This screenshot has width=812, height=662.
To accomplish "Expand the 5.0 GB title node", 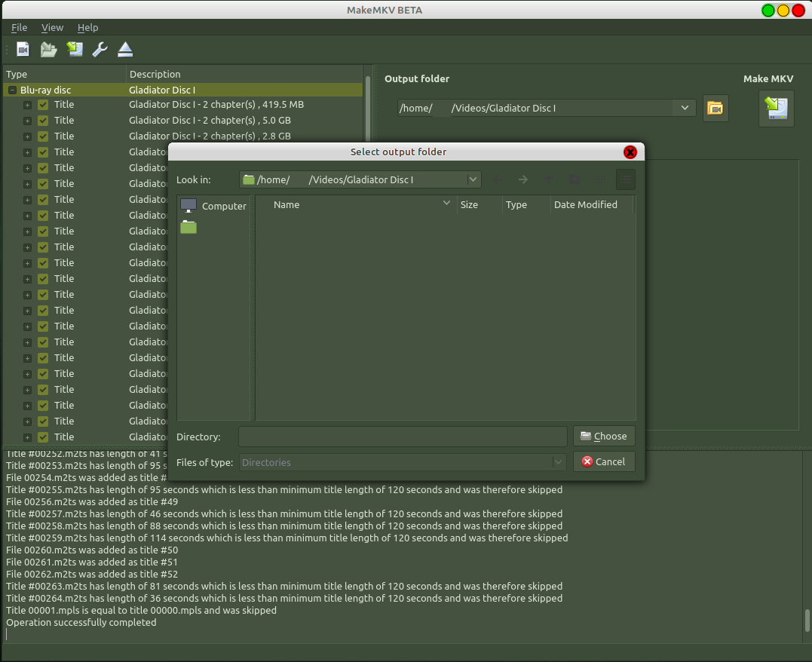I will point(27,121).
